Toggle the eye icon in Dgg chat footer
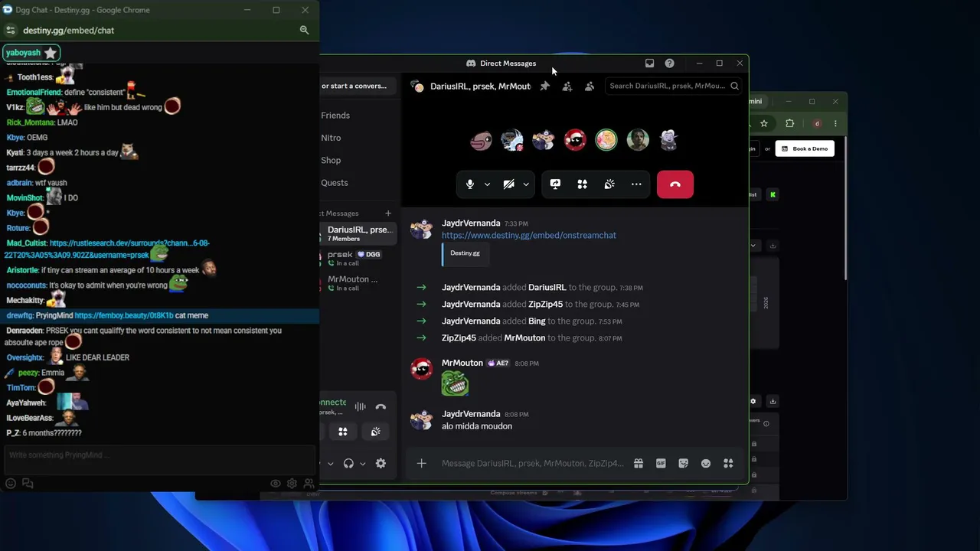980x551 pixels. (276, 484)
